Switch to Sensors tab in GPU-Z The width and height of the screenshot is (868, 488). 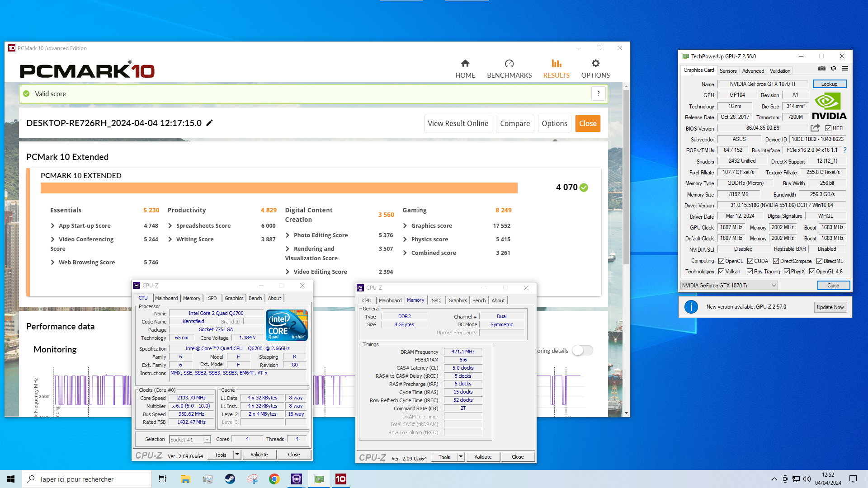pyautogui.click(x=728, y=71)
